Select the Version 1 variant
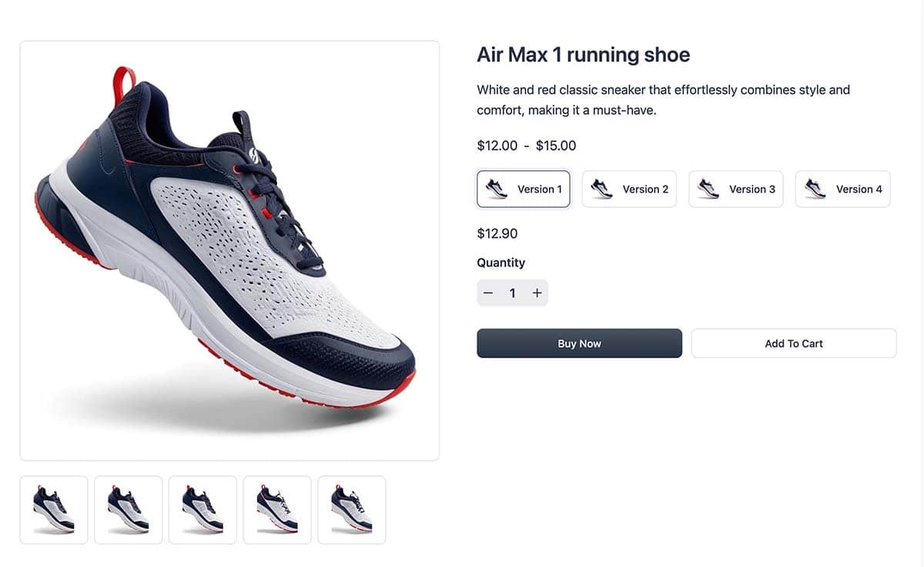This screenshot has width=924, height=567. click(524, 189)
